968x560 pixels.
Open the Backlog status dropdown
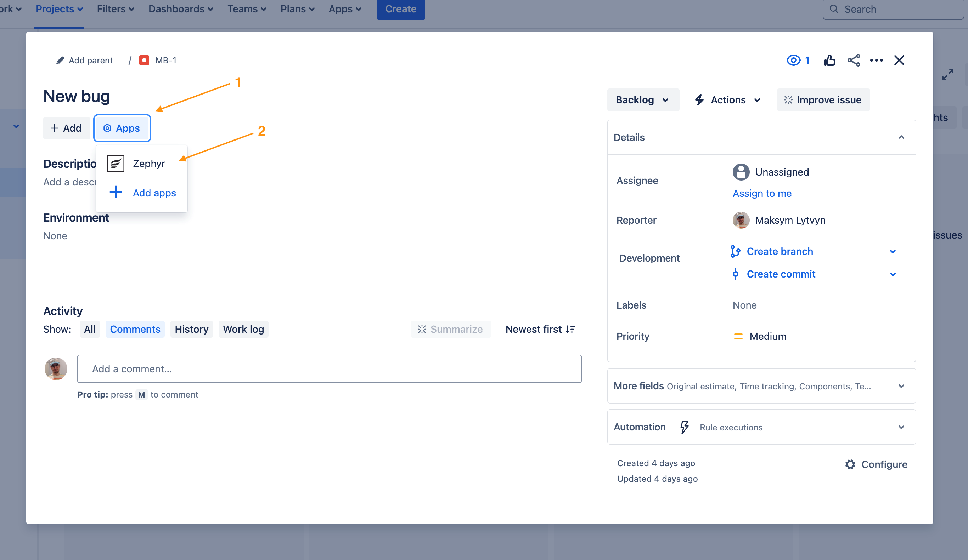(x=643, y=100)
